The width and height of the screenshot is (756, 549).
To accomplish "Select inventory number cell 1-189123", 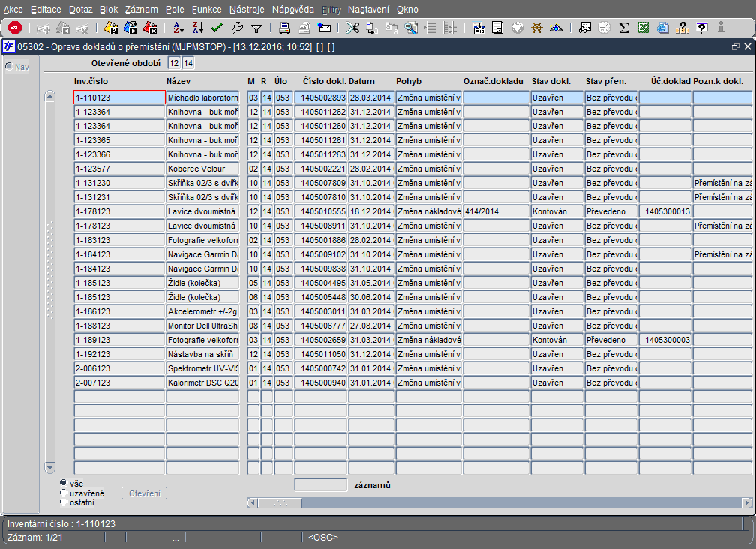I will pyautogui.click(x=119, y=340).
